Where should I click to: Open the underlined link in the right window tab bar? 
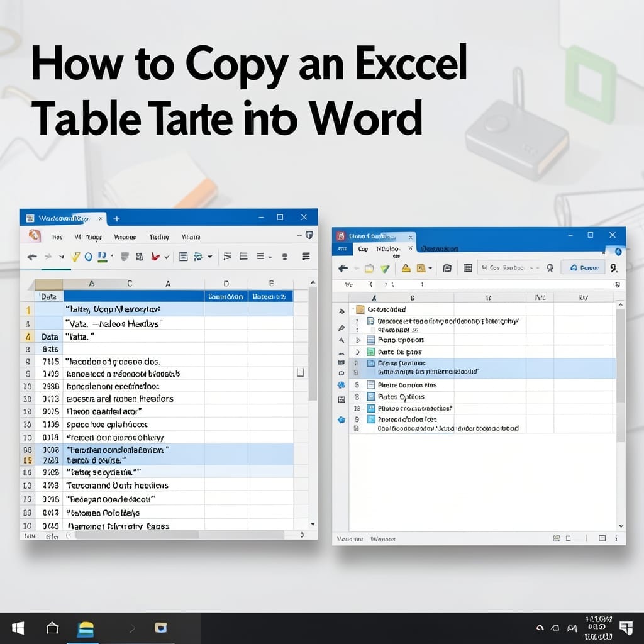pyautogui.click(x=440, y=249)
